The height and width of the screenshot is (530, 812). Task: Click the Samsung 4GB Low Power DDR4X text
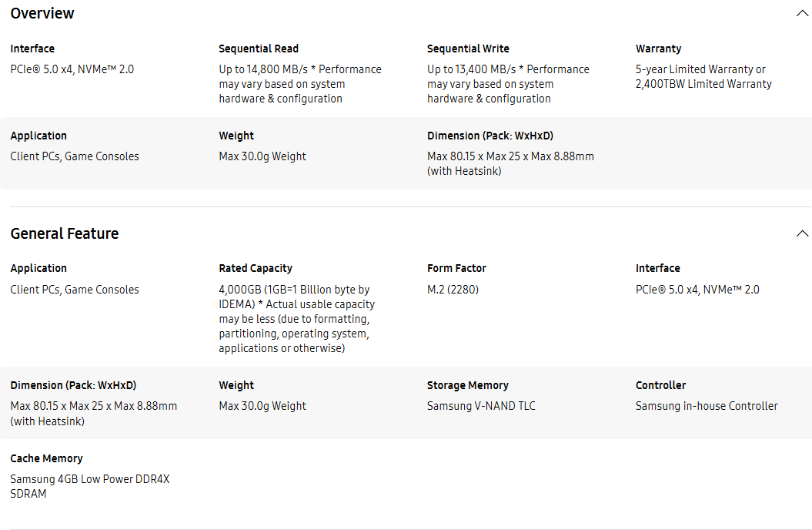[x=90, y=479]
